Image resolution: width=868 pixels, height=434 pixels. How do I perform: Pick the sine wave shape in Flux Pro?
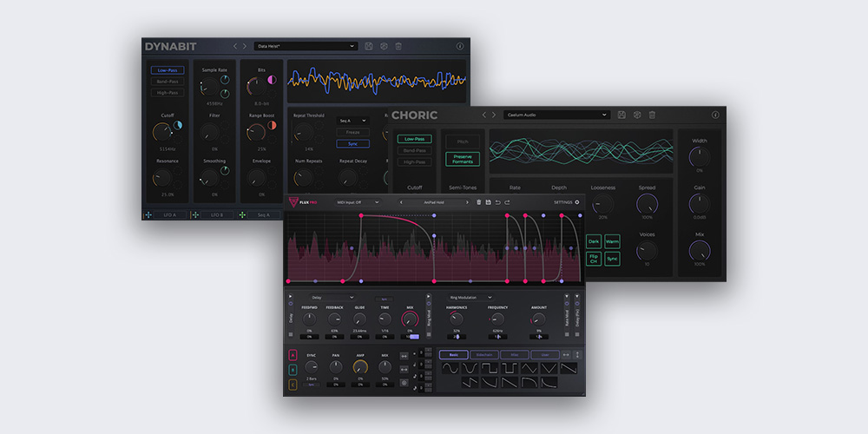point(450,368)
